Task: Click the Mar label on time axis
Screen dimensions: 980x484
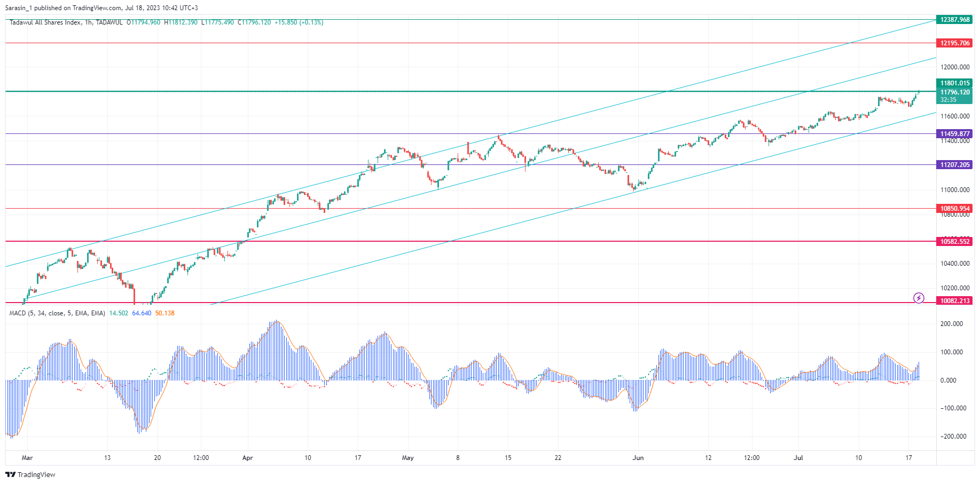Action: [x=27, y=458]
